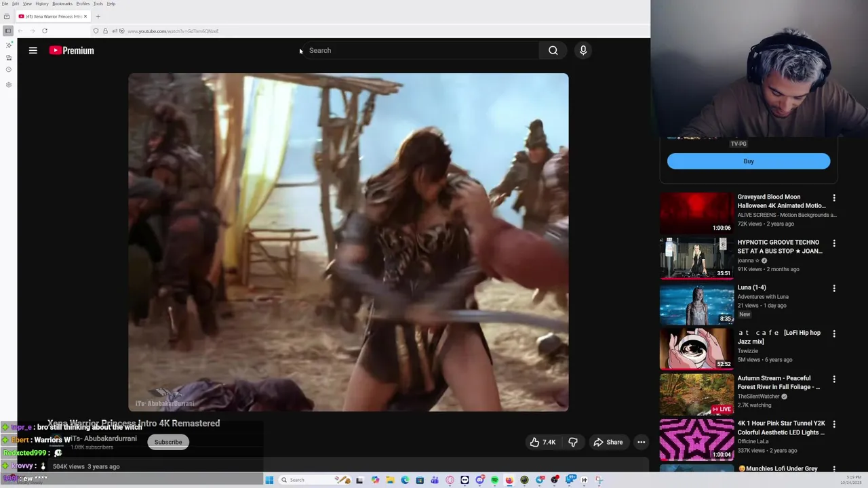
Task: Open the Bookmarks menu
Action: click(x=62, y=3)
